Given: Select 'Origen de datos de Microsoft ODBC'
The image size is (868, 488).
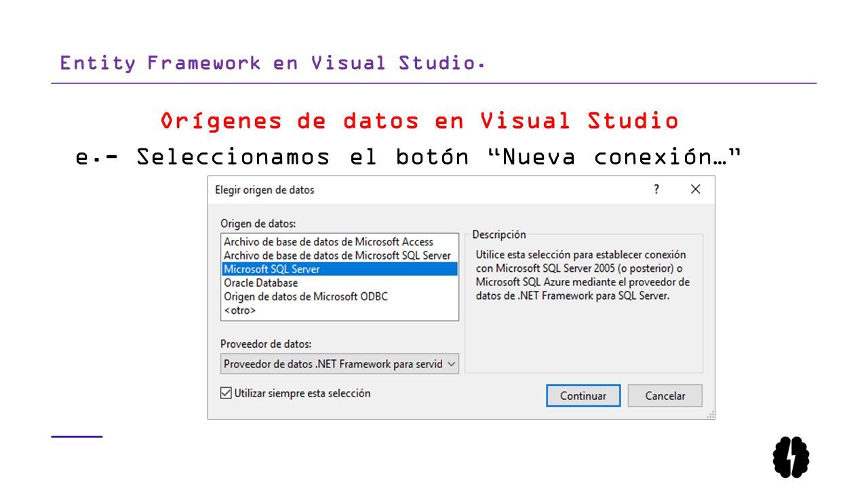Looking at the screenshot, I should [340, 296].
